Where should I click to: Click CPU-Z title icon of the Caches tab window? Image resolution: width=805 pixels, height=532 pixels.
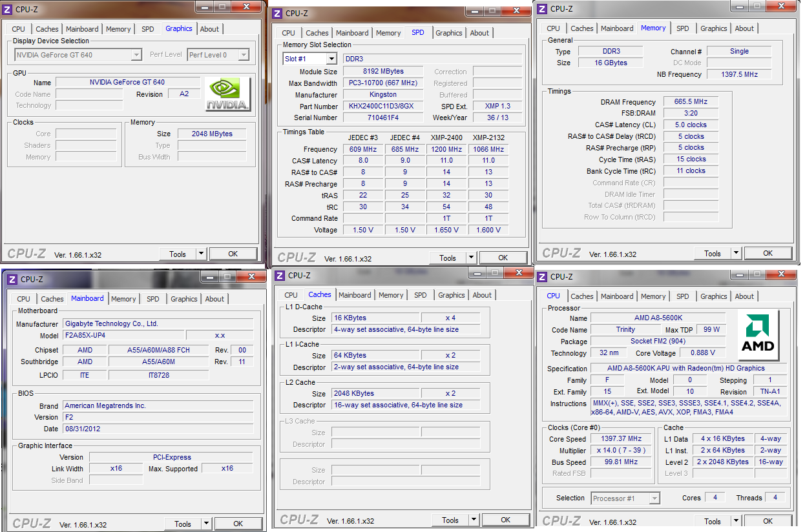click(280, 276)
